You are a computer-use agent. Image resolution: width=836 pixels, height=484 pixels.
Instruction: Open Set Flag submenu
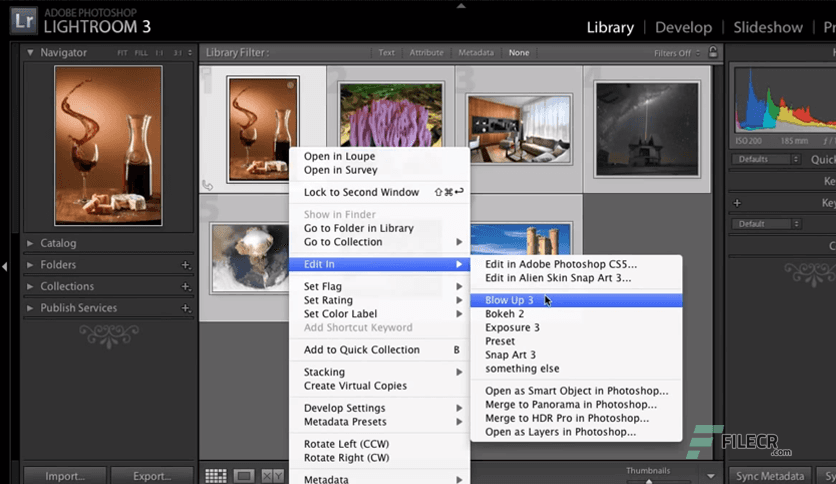tap(379, 286)
